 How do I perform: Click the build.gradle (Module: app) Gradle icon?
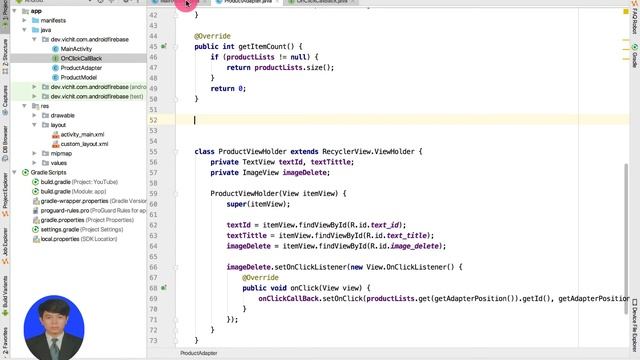[x=36, y=191]
